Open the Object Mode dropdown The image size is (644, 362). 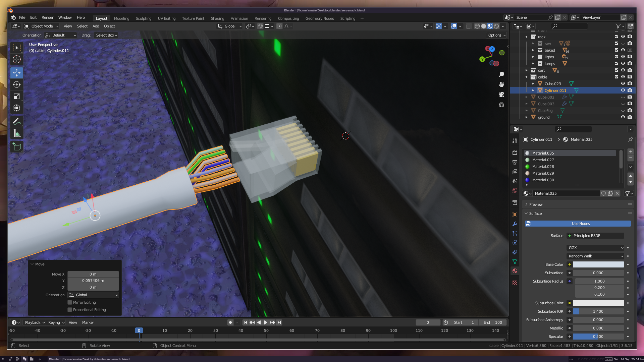(42, 26)
